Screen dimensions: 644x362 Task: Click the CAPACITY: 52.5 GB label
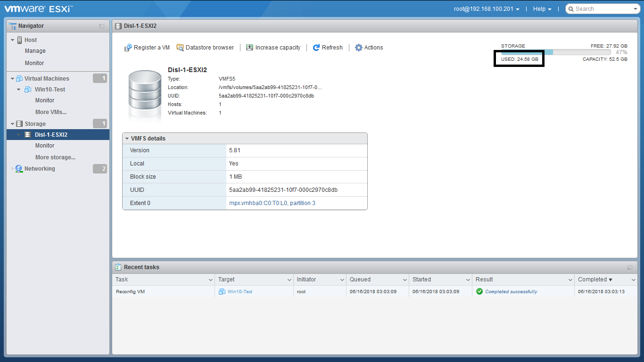605,59
